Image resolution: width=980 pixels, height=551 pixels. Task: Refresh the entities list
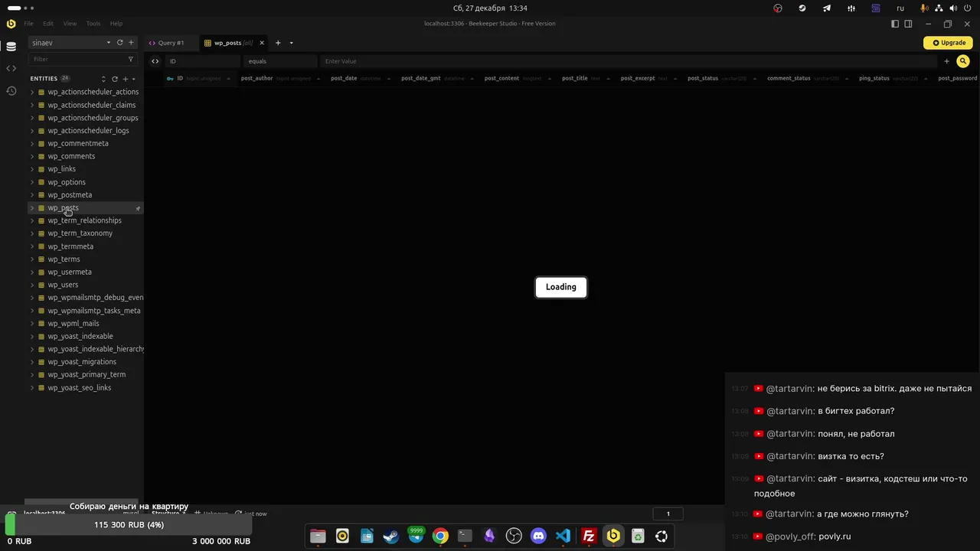point(115,79)
